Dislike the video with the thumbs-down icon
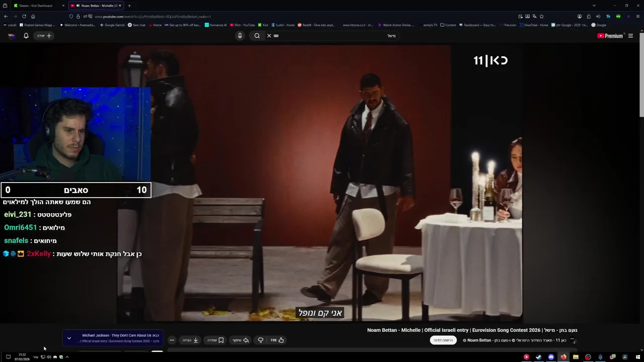This screenshot has height=362, width=644. (x=261, y=340)
